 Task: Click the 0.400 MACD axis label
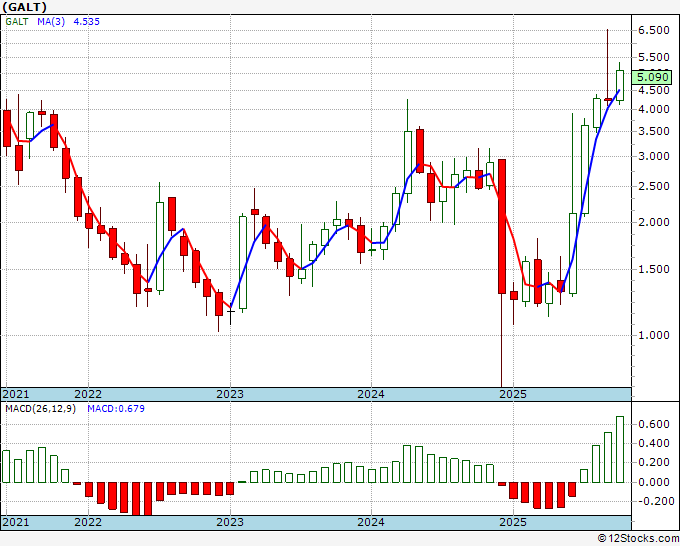654,443
